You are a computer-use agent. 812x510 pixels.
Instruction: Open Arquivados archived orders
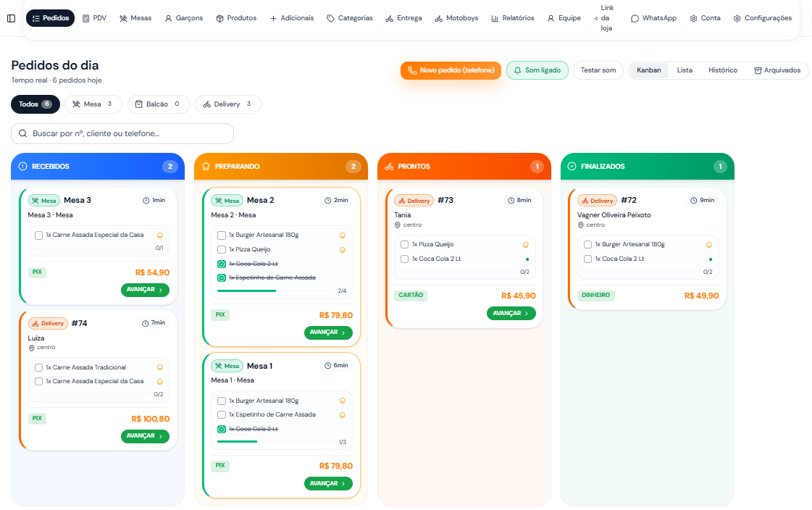coord(777,70)
